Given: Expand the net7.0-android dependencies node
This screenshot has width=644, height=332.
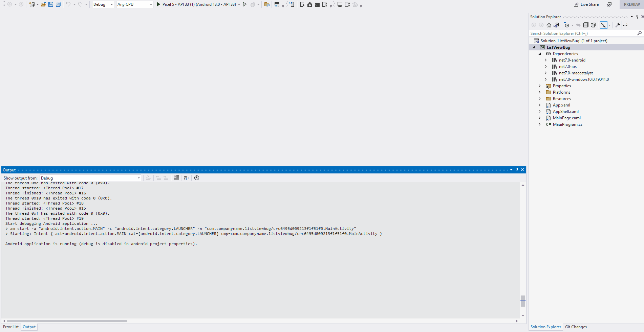Looking at the screenshot, I should point(545,60).
